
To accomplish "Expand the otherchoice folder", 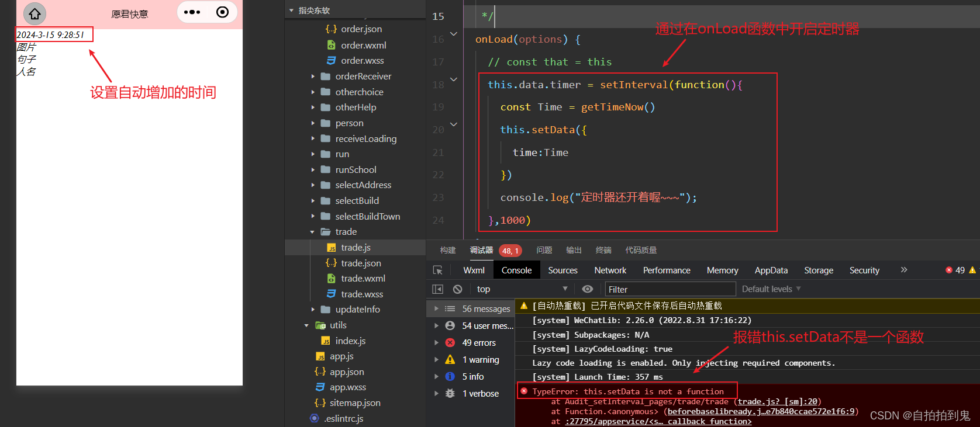I will 313,92.
